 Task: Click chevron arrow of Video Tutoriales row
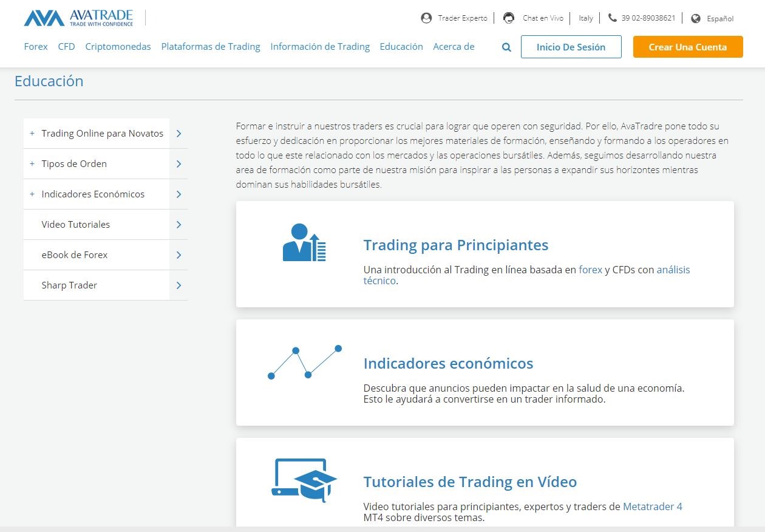pos(178,225)
